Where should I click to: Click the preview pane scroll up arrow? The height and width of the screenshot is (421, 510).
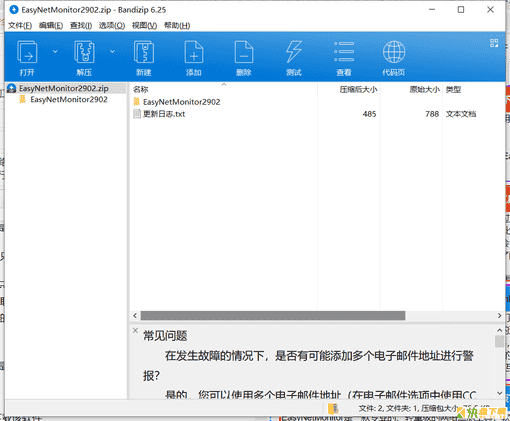coord(499,330)
